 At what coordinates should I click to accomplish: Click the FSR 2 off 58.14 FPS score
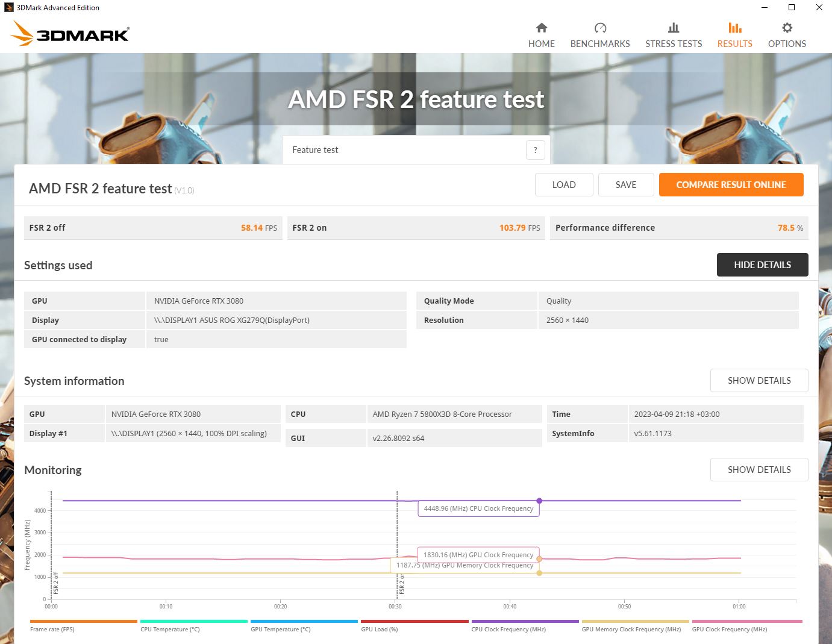pyautogui.click(x=259, y=228)
